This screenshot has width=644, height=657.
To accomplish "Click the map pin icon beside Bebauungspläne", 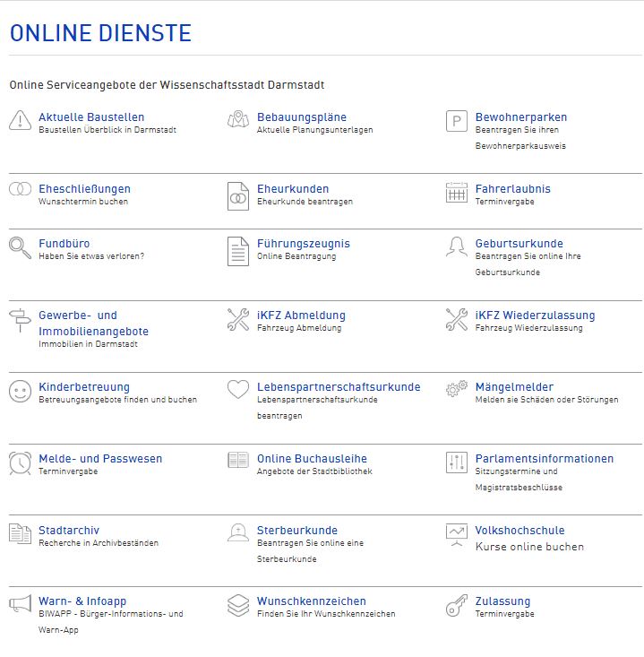I will [237, 120].
